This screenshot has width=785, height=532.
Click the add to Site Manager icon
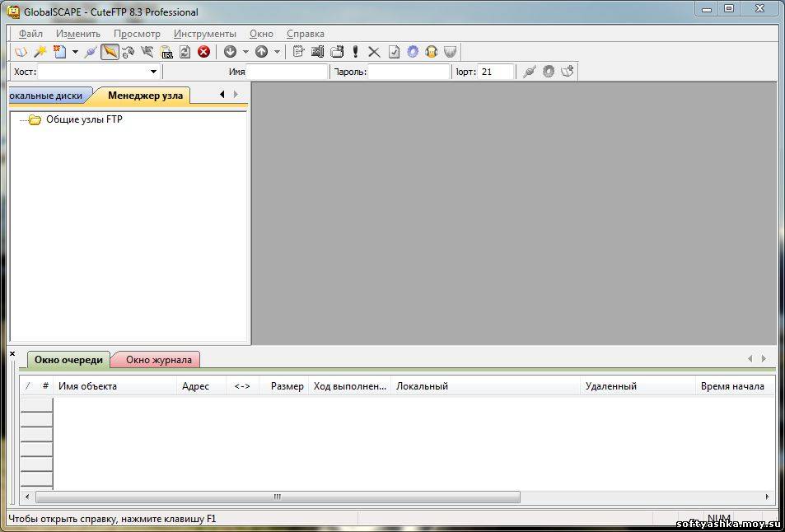[568, 72]
